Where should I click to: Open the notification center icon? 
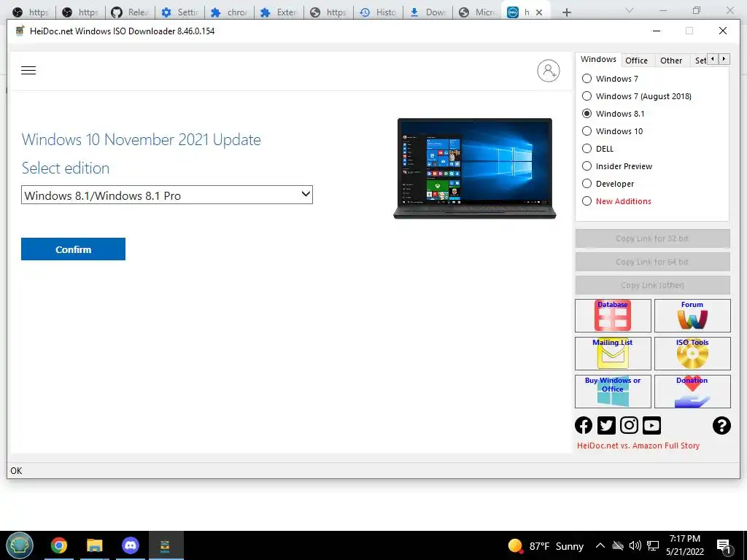[x=724, y=546]
